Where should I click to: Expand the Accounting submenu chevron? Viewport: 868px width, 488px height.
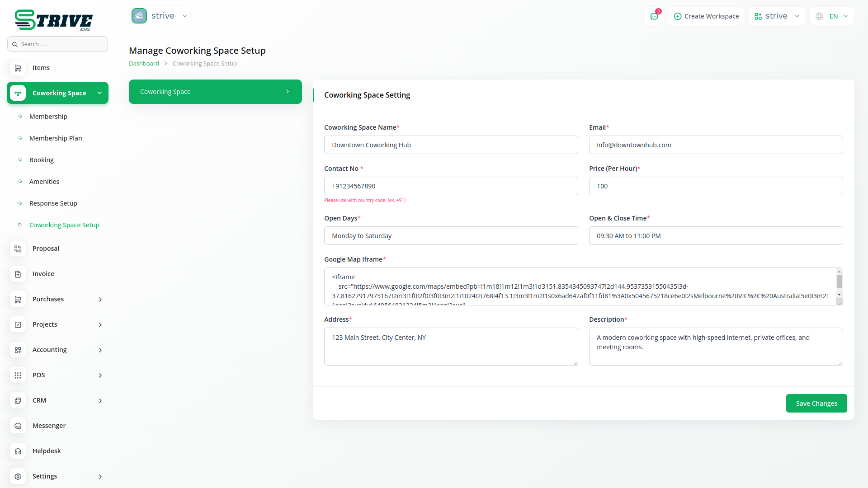point(100,350)
